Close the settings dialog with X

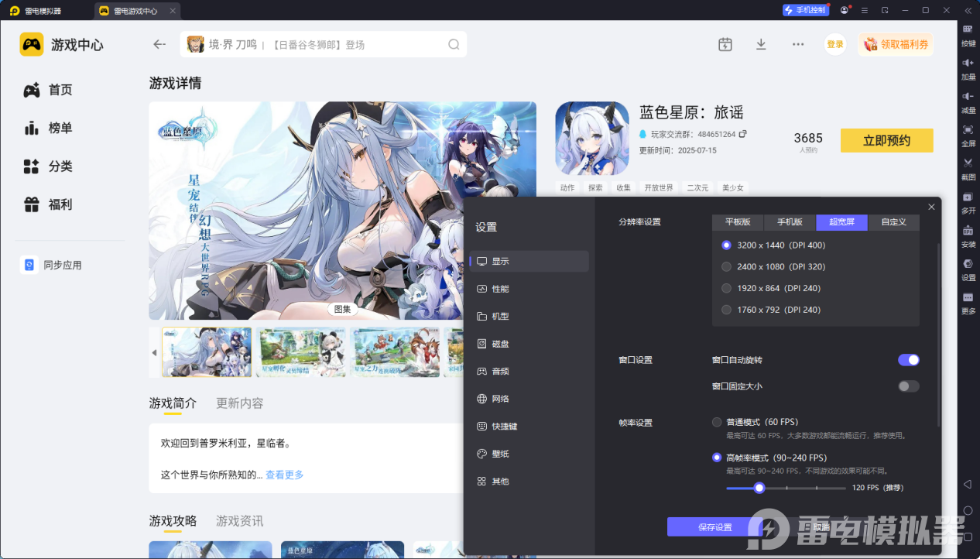point(931,207)
